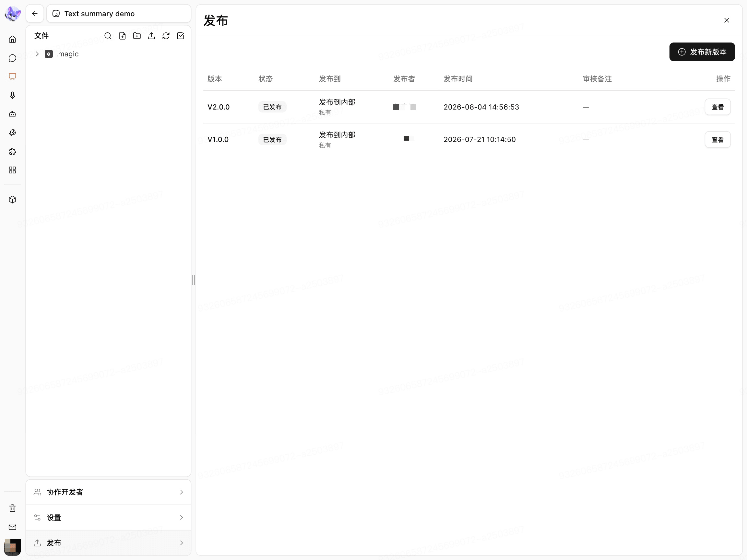The height and width of the screenshot is (560, 747).
Task: Search files with the magnifier icon
Action: coord(108,36)
